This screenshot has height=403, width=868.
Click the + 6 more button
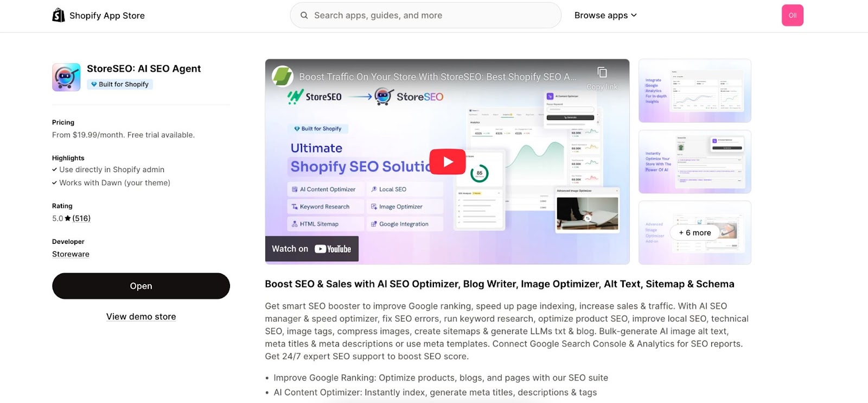tap(695, 232)
